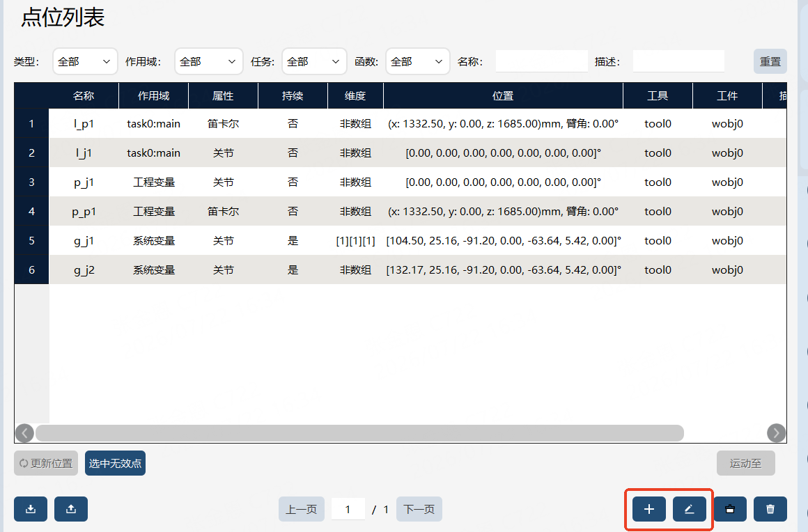Click row number 1 in the row header

(x=31, y=124)
